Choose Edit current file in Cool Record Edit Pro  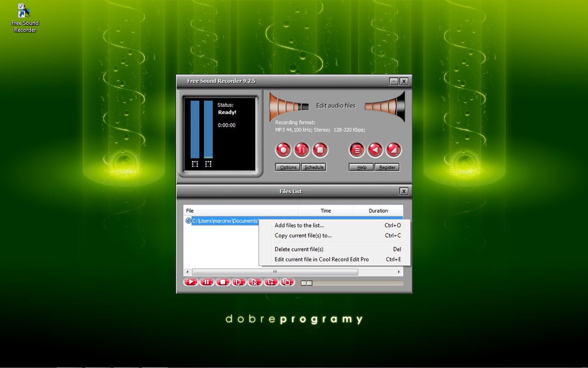[334, 259]
